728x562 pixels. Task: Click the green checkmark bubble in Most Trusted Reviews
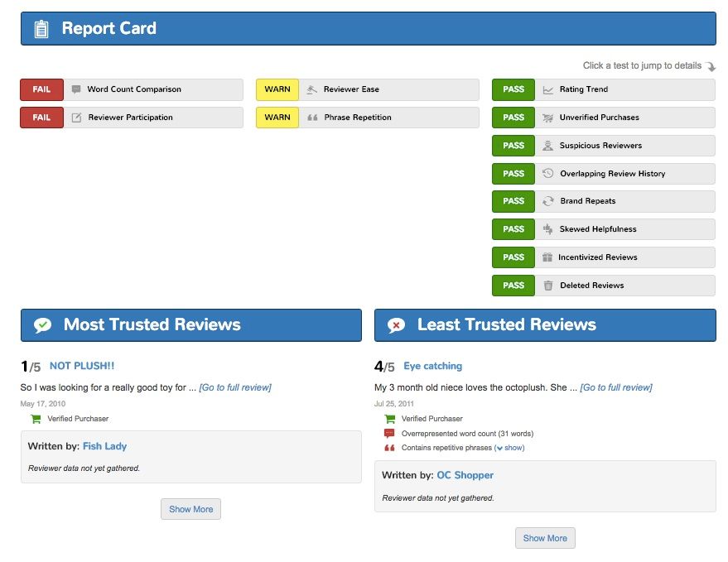[x=43, y=324]
